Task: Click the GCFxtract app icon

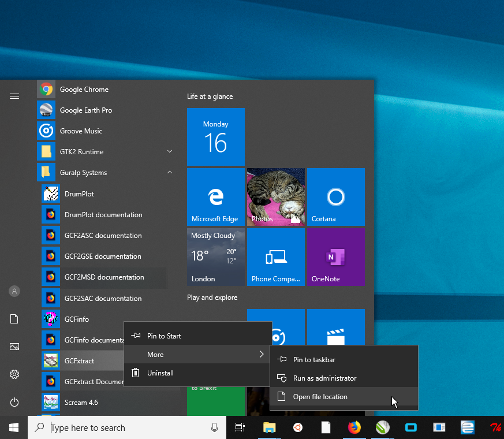Action: 51,361
